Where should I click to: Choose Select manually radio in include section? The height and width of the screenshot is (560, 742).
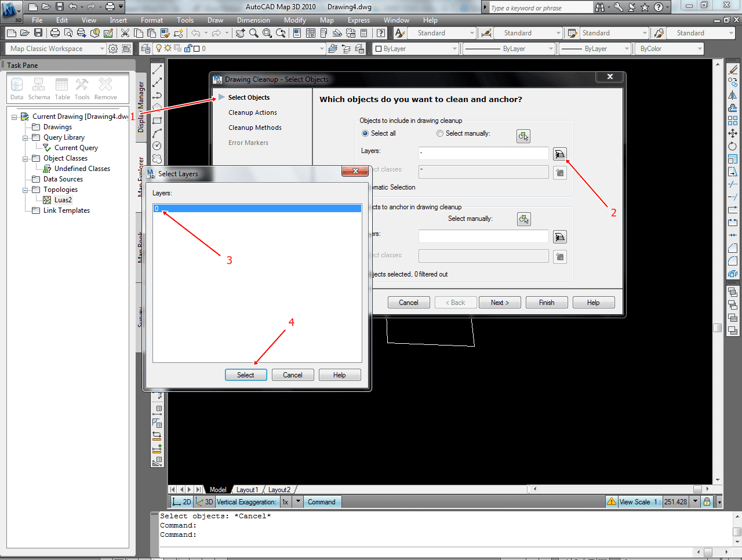pos(440,133)
